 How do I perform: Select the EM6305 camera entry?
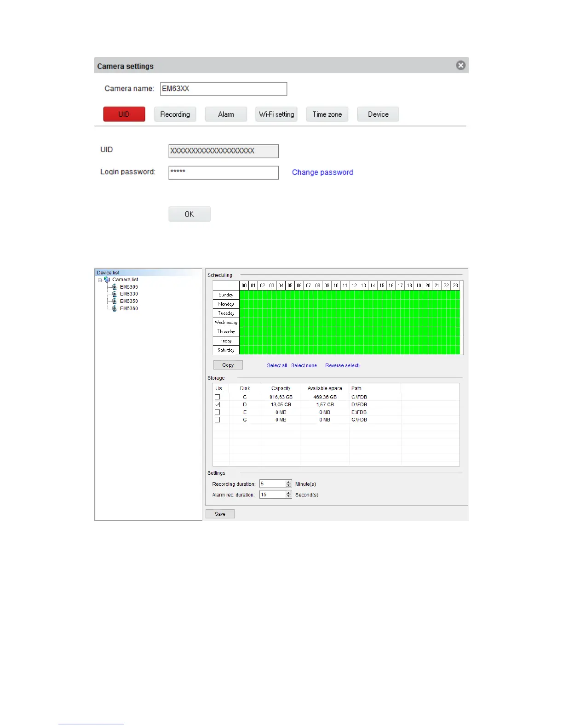coord(129,287)
